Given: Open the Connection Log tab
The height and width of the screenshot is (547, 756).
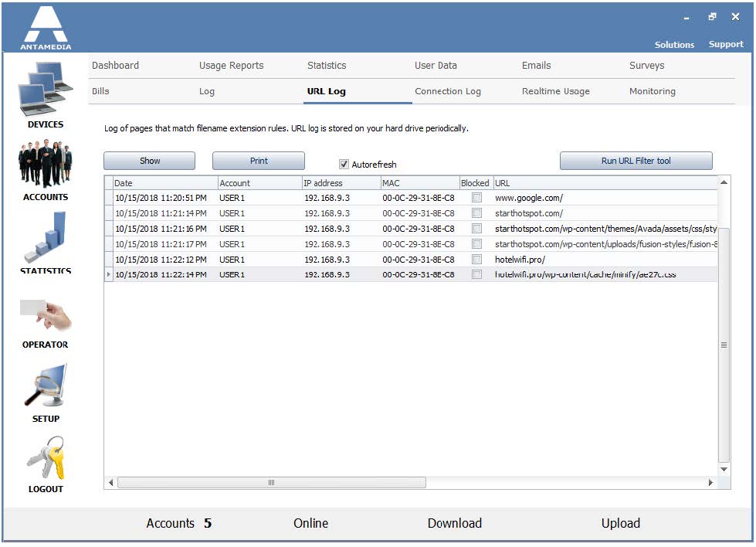Looking at the screenshot, I should coord(448,92).
